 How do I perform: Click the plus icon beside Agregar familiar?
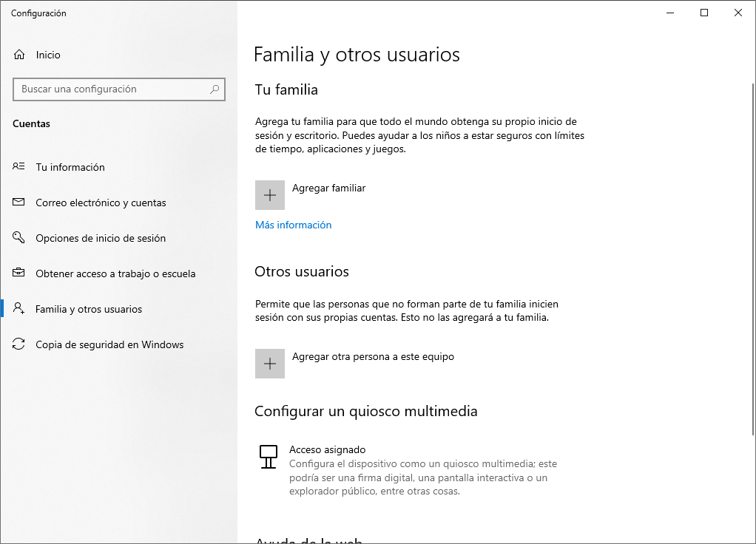tap(270, 195)
